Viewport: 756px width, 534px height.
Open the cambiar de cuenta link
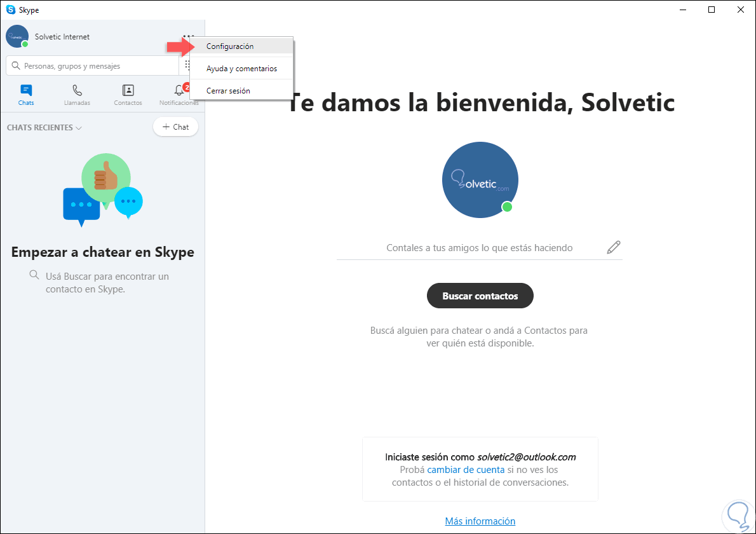click(466, 470)
